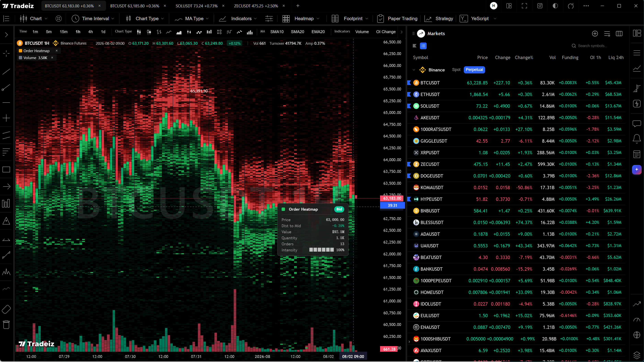Screen dimensions: 644x362
Task: Switch to the ZECUSDT 475.25 tab
Action: coord(256,6)
